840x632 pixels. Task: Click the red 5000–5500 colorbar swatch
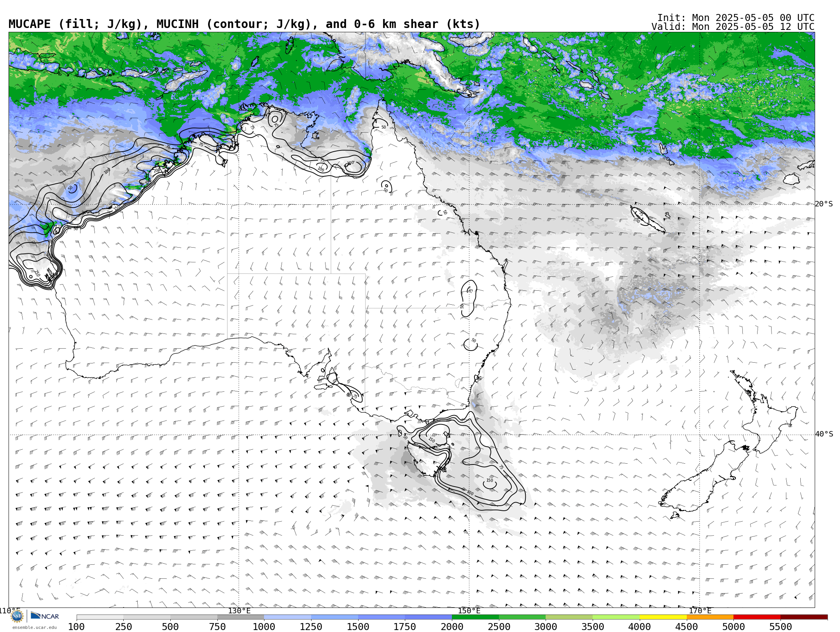(757, 617)
